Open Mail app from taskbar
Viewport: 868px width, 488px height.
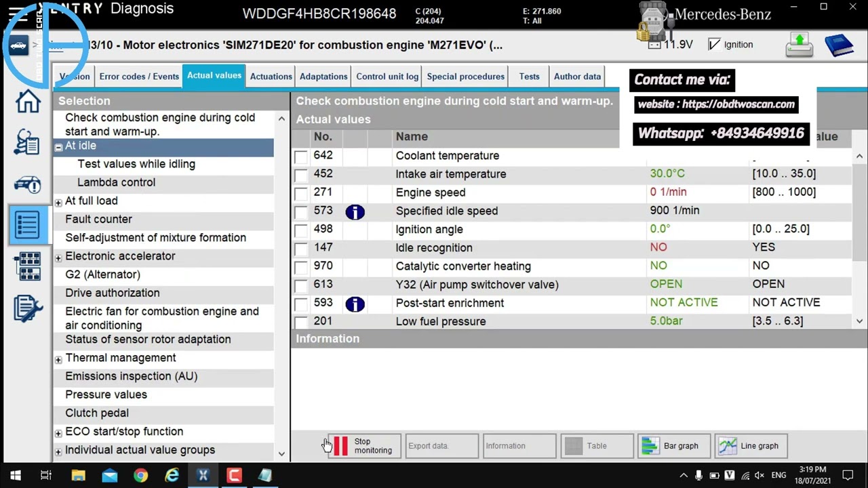click(x=109, y=476)
